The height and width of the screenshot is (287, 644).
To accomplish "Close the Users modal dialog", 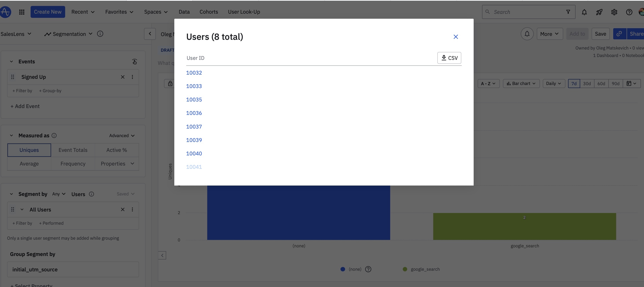I will click(x=456, y=37).
